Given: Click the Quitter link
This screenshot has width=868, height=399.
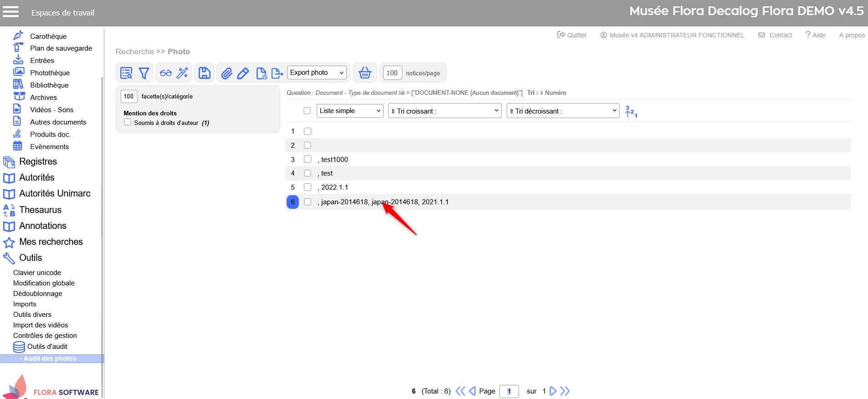Looking at the screenshot, I should coord(572,35).
